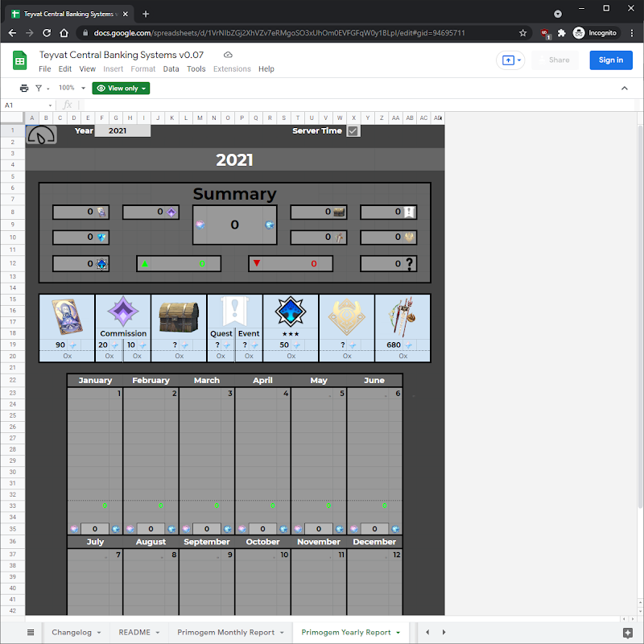The image size is (644, 644).
Task: Open the View only dropdown
Action: tap(121, 89)
